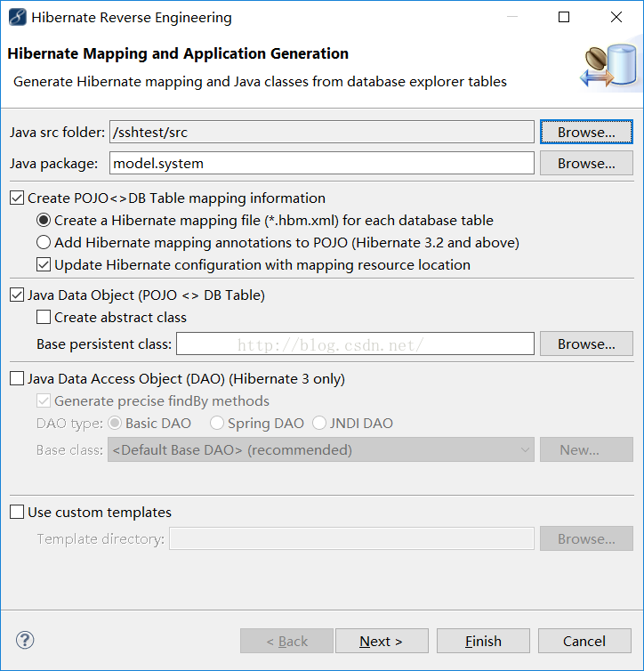Click the Base persistent class input field
Screen dimensions: 644x671
click(355, 344)
